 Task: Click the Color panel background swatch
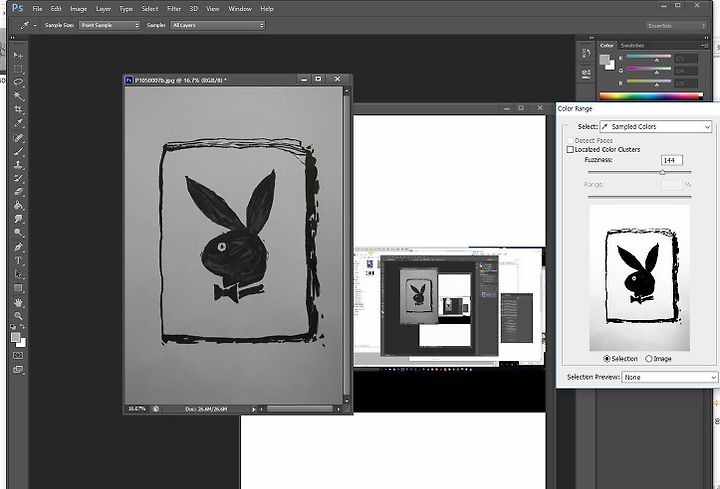coord(610,65)
